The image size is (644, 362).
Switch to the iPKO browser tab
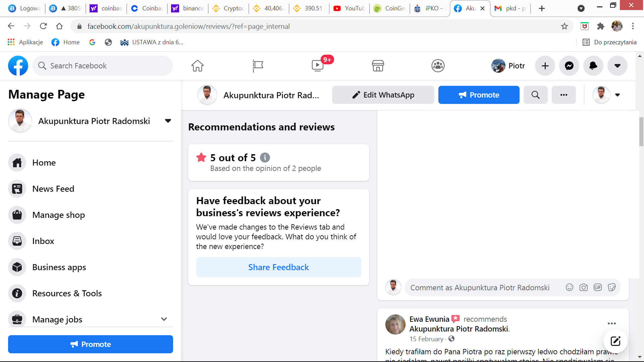point(430,8)
